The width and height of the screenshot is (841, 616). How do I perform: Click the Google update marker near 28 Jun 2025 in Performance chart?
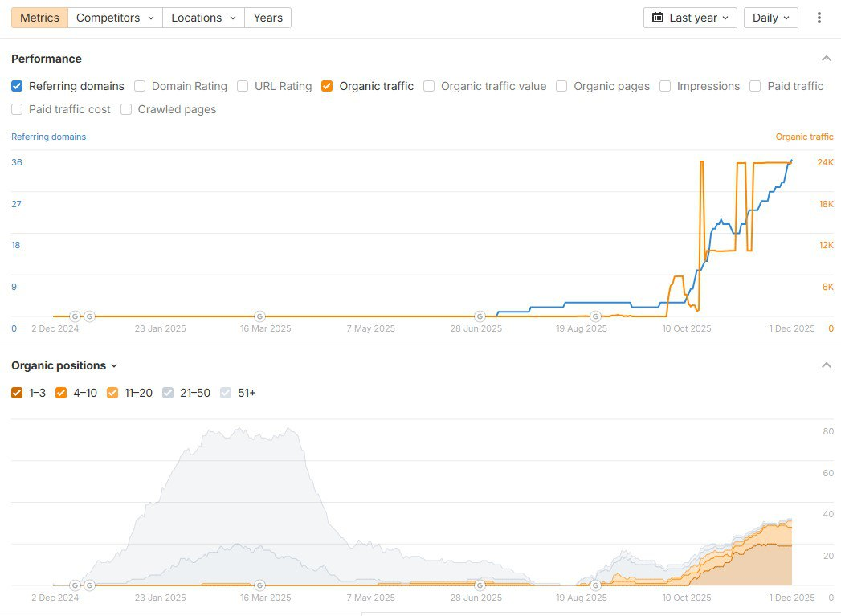(x=480, y=316)
